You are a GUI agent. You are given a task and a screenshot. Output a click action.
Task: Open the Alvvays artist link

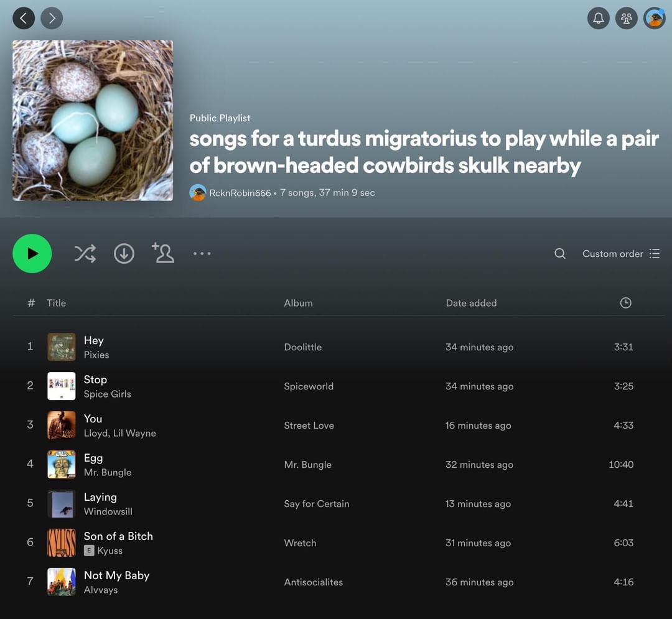[101, 590]
